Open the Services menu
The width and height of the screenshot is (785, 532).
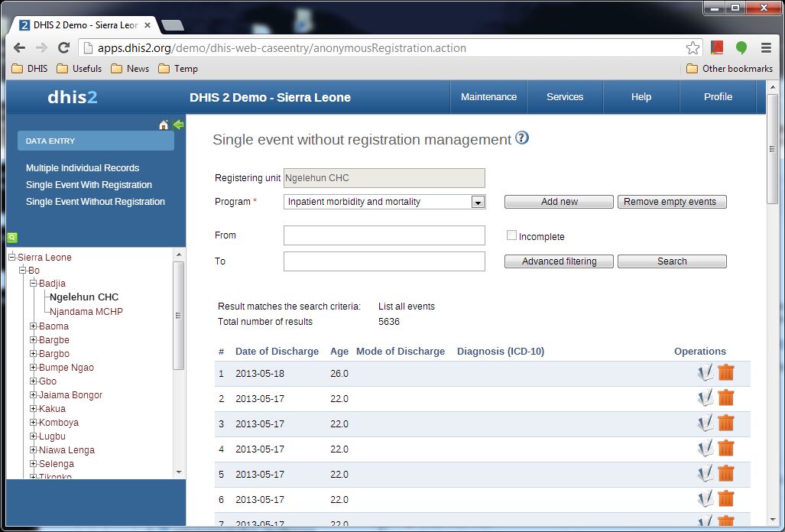[x=565, y=97]
